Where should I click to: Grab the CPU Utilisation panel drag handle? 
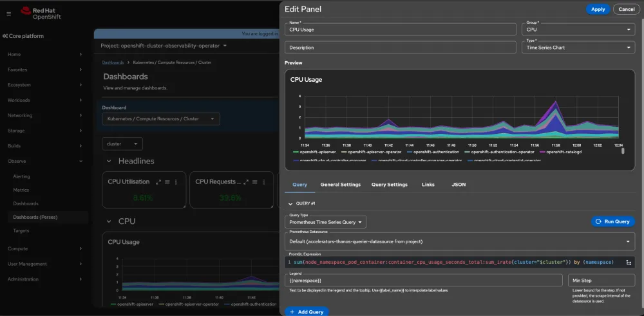tap(176, 181)
